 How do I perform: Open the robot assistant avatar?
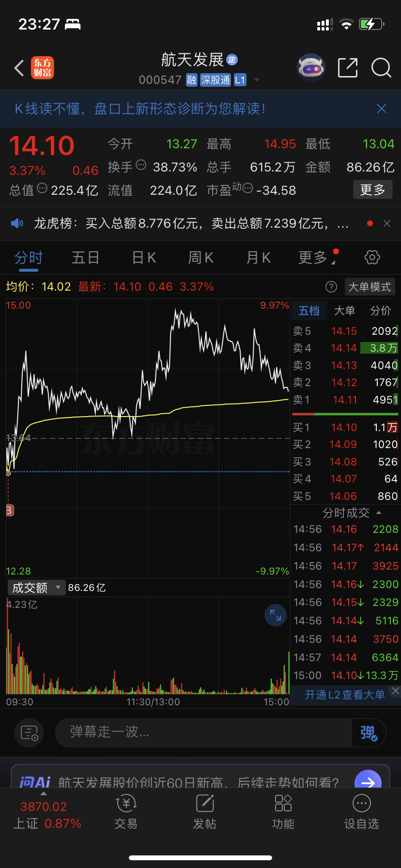pyautogui.click(x=310, y=68)
